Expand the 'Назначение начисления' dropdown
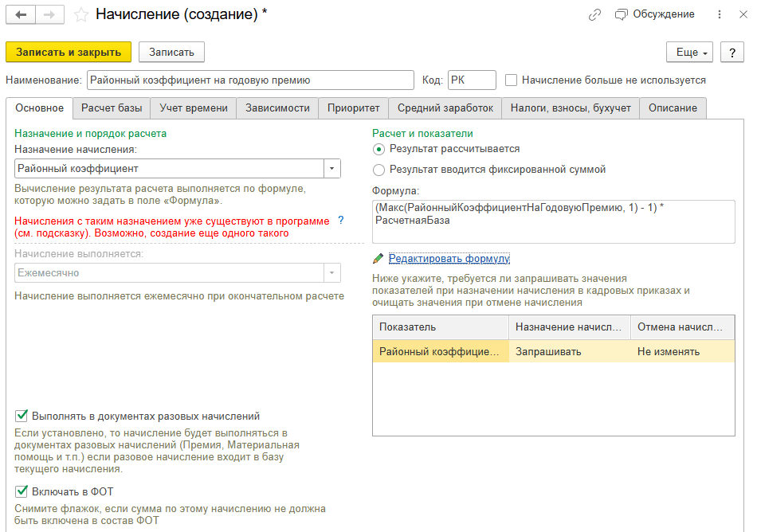 (x=331, y=169)
